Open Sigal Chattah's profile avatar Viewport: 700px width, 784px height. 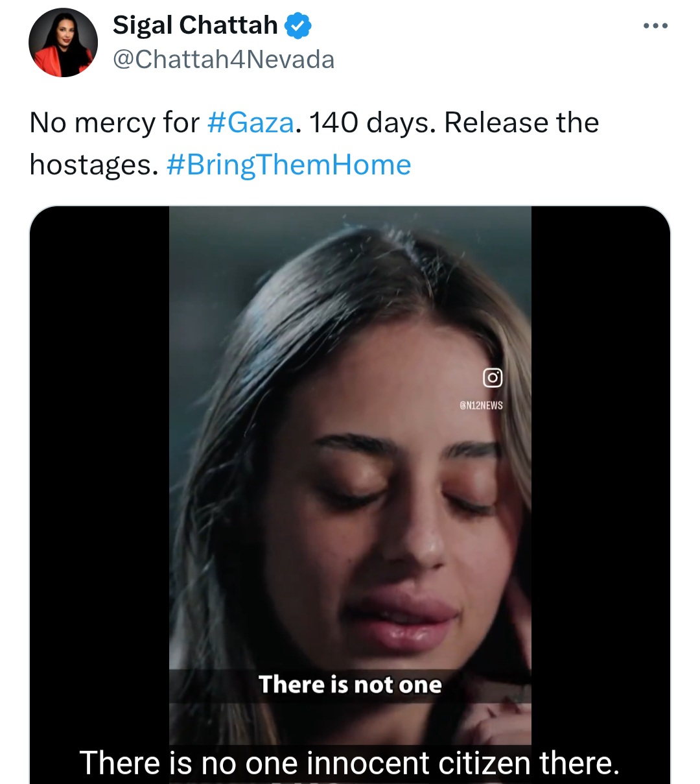(x=63, y=43)
